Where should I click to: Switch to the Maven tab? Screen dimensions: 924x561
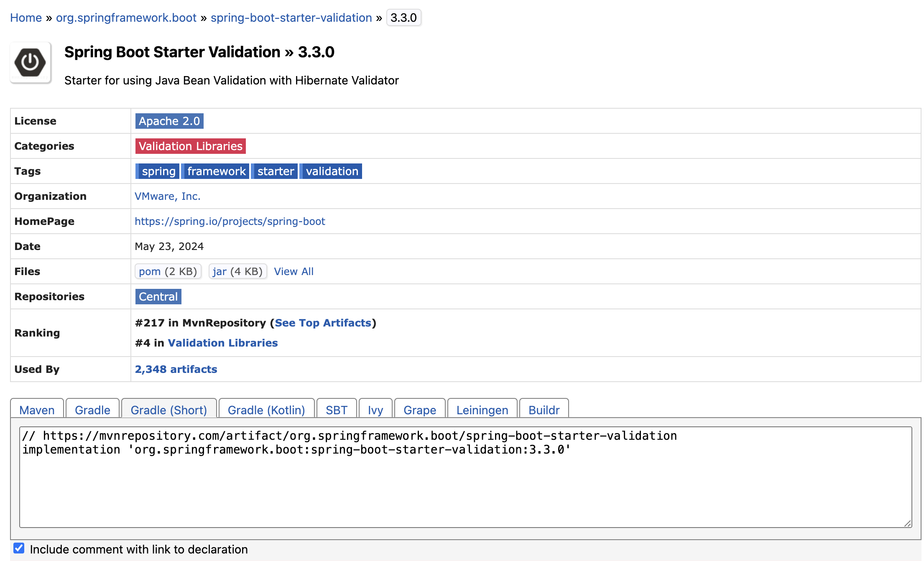[37, 410]
